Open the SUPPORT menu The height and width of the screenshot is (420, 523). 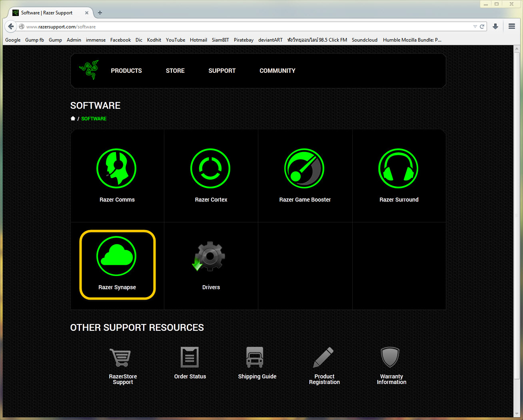tap(222, 71)
